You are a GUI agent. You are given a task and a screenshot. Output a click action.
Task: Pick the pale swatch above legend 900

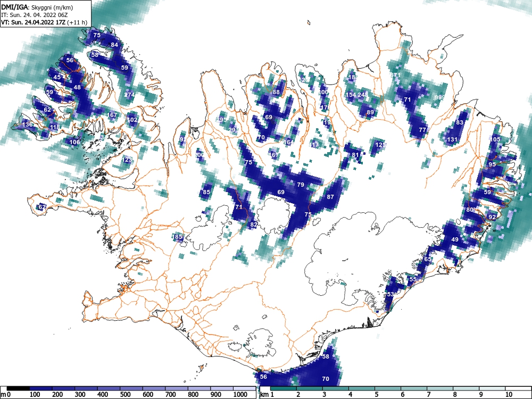pyautogui.click(x=222, y=388)
